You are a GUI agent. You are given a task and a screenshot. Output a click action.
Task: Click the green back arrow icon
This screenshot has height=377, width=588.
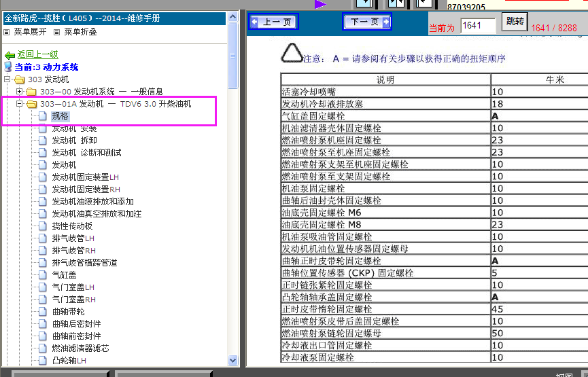pos(10,56)
